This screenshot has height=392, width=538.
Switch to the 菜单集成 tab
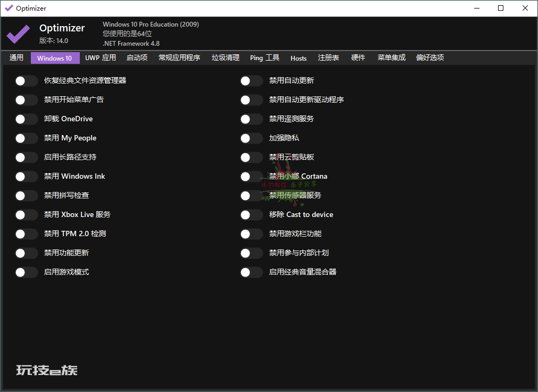392,57
